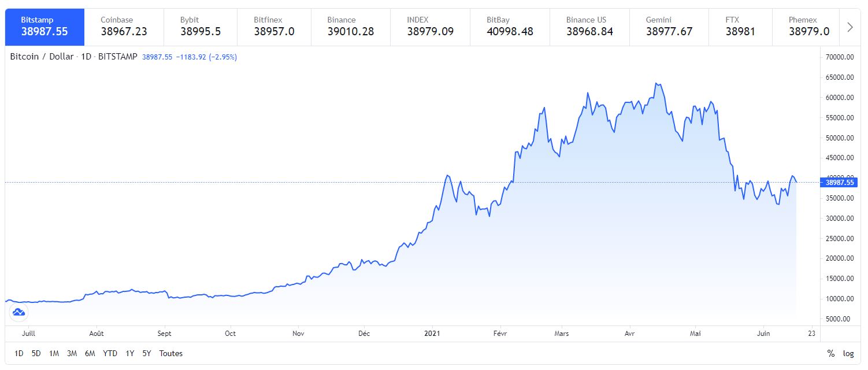868x370 pixels.
Task: Select the YTD range button
Action: [x=110, y=353]
